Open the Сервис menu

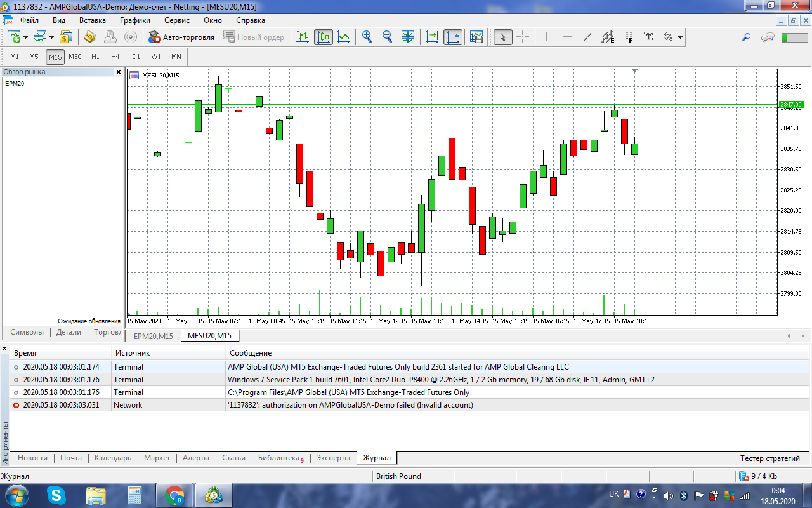click(x=177, y=20)
